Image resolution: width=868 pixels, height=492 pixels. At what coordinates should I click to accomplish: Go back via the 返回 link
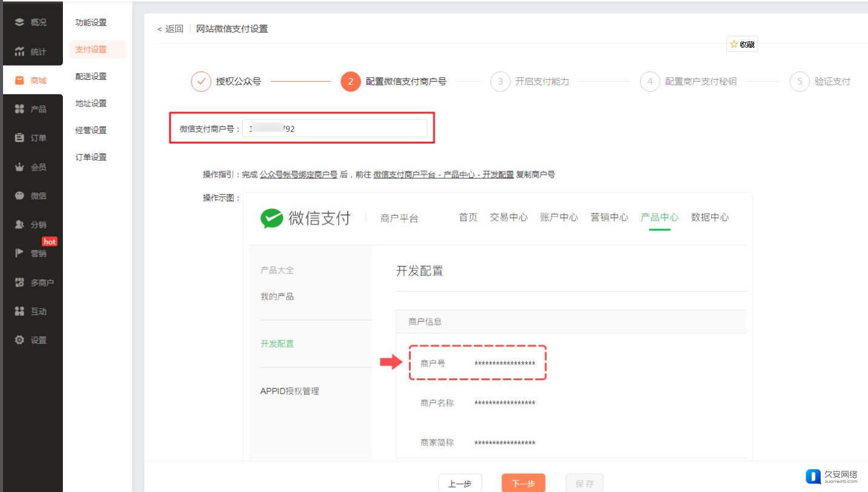[x=171, y=29]
